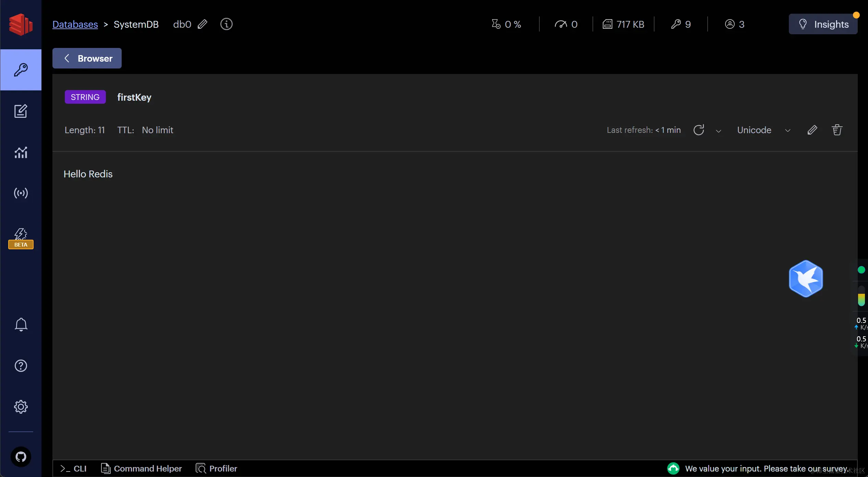Open the Profiler tab

pyautogui.click(x=216, y=468)
